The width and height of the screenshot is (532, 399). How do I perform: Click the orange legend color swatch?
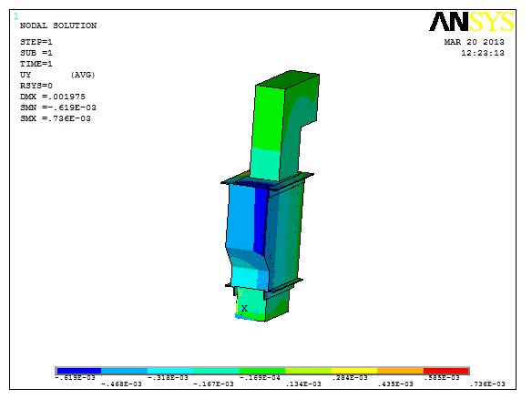coord(400,371)
